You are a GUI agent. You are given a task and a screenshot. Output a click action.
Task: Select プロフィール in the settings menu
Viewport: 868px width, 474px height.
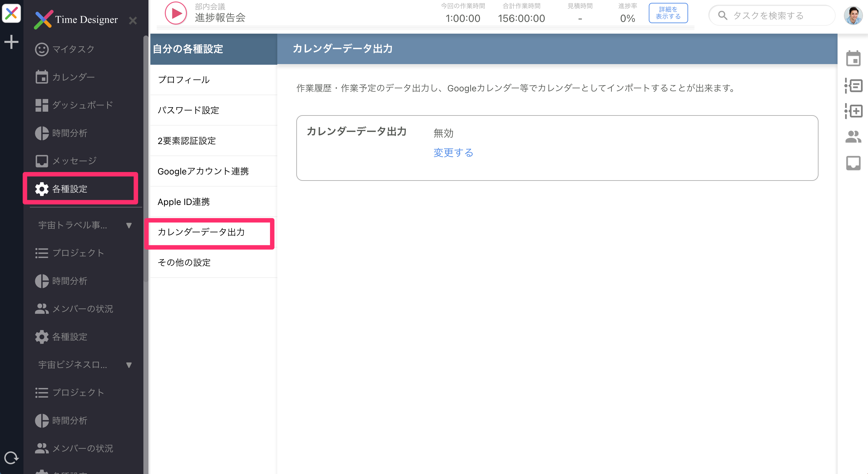(184, 80)
